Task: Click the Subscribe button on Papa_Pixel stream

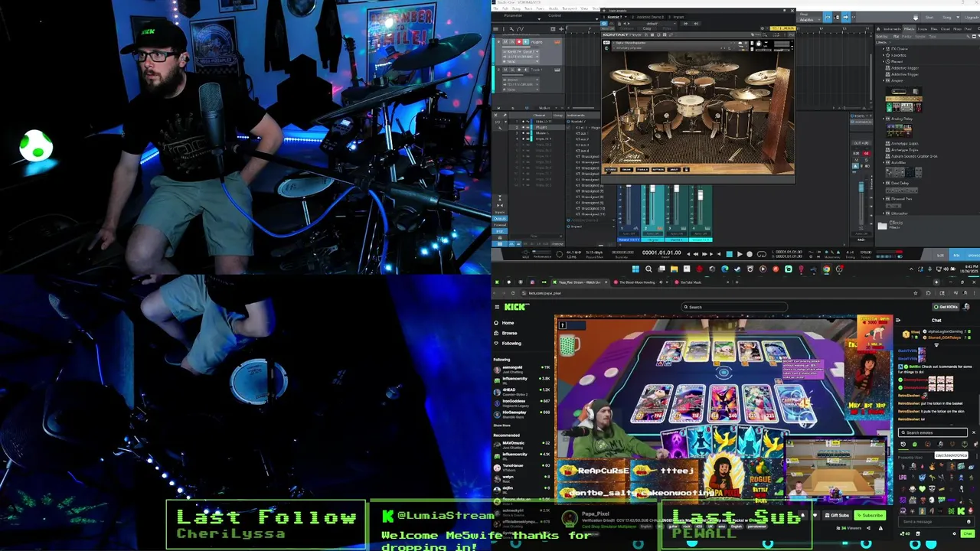Action: 870,515
